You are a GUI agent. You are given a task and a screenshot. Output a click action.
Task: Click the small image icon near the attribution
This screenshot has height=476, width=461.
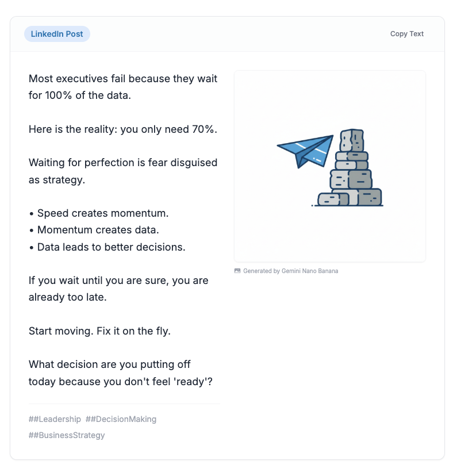237,271
